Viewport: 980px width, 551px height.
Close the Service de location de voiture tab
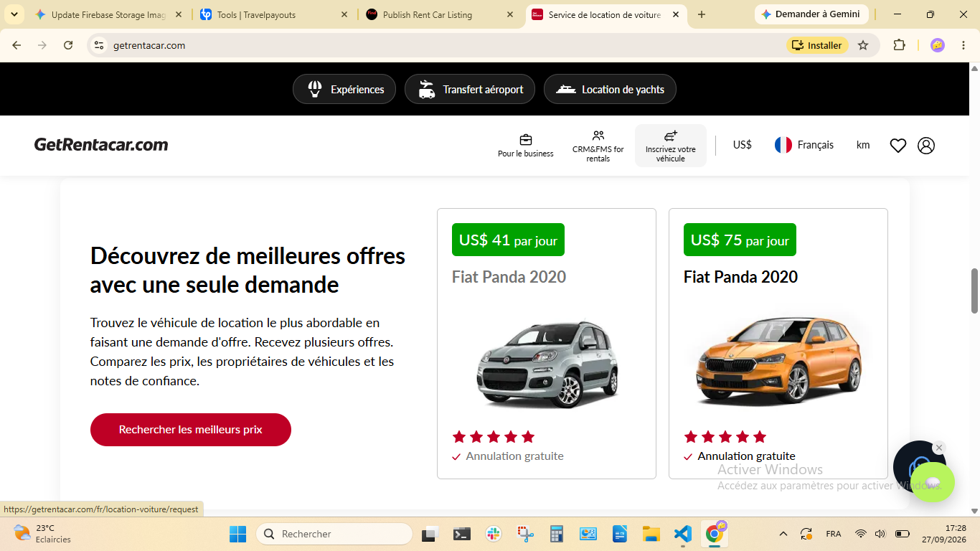(x=676, y=14)
